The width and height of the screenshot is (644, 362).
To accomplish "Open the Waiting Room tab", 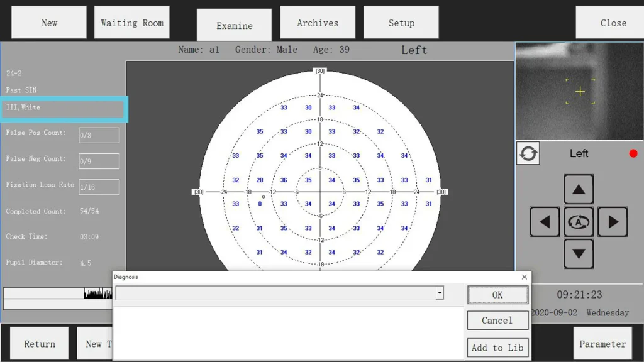I will [x=132, y=23].
